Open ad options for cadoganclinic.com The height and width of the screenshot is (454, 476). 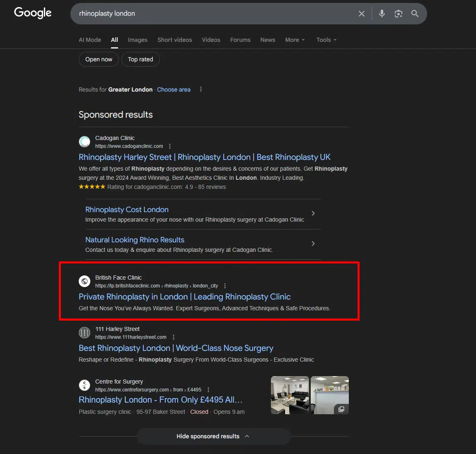(170, 146)
